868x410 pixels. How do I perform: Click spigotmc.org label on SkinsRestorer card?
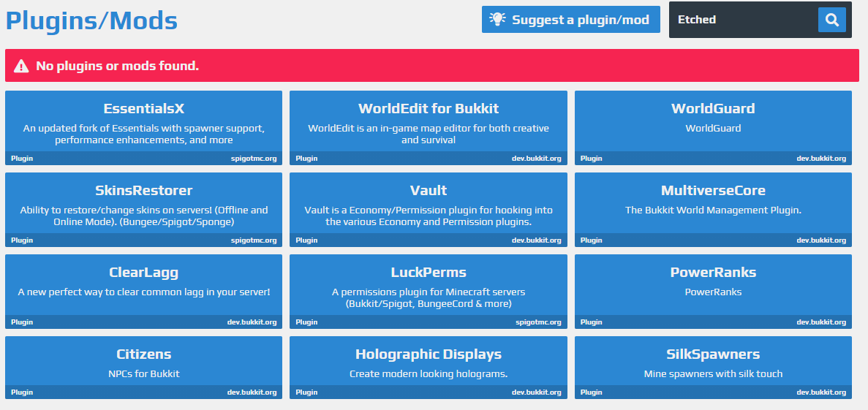tap(254, 240)
